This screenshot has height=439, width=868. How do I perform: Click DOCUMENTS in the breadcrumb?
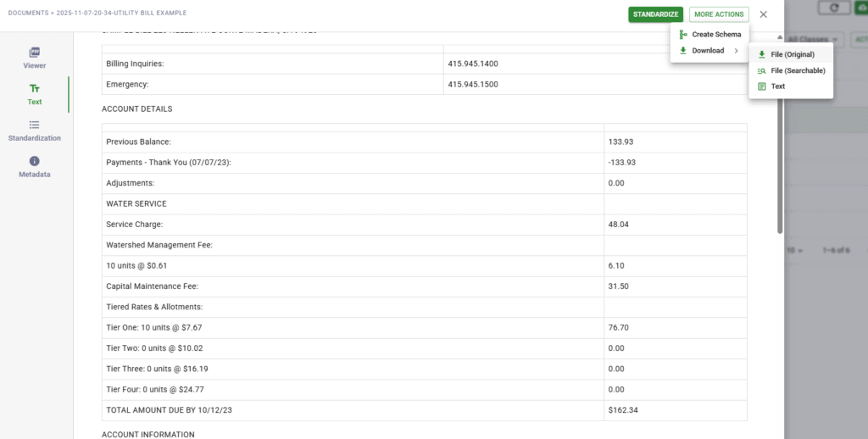coord(28,14)
